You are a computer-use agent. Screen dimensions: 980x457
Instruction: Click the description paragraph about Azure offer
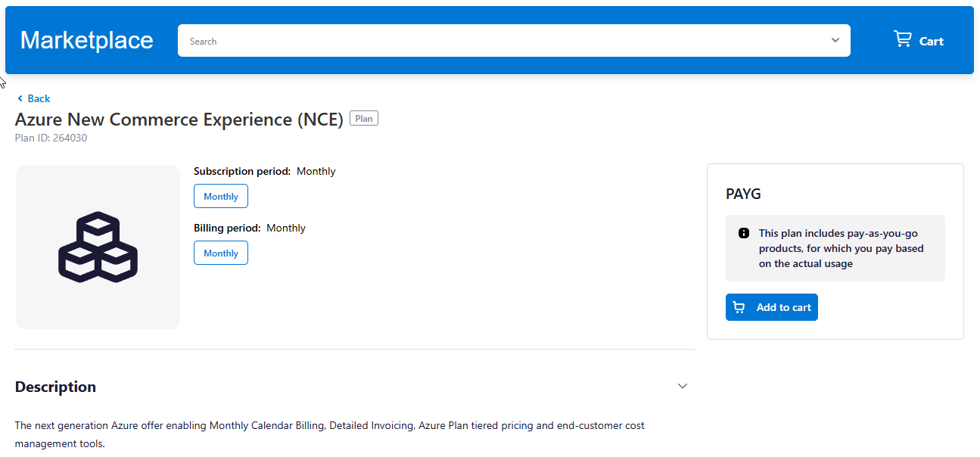(329, 434)
